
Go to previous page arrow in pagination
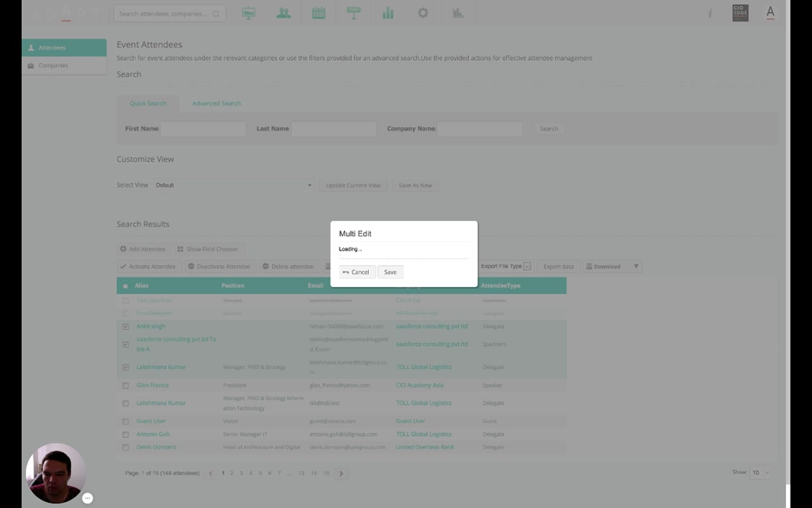click(211, 473)
